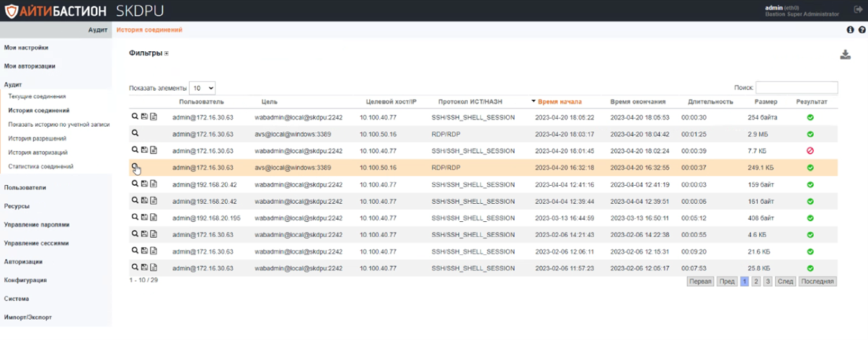This screenshot has width=868, height=340.
Task: Click the magnifier icon for the 18:03:17 RDP session
Action: pyautogui.click(x=134, y=133)
